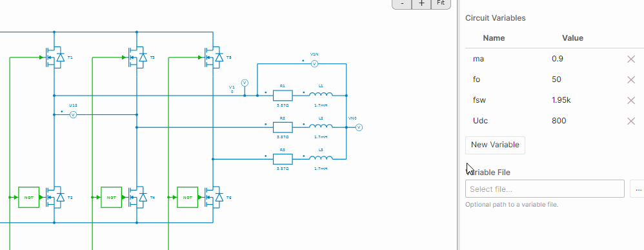644x250 pixels.
Task: Click the variable name fo
Action: [x=477, y=79]
